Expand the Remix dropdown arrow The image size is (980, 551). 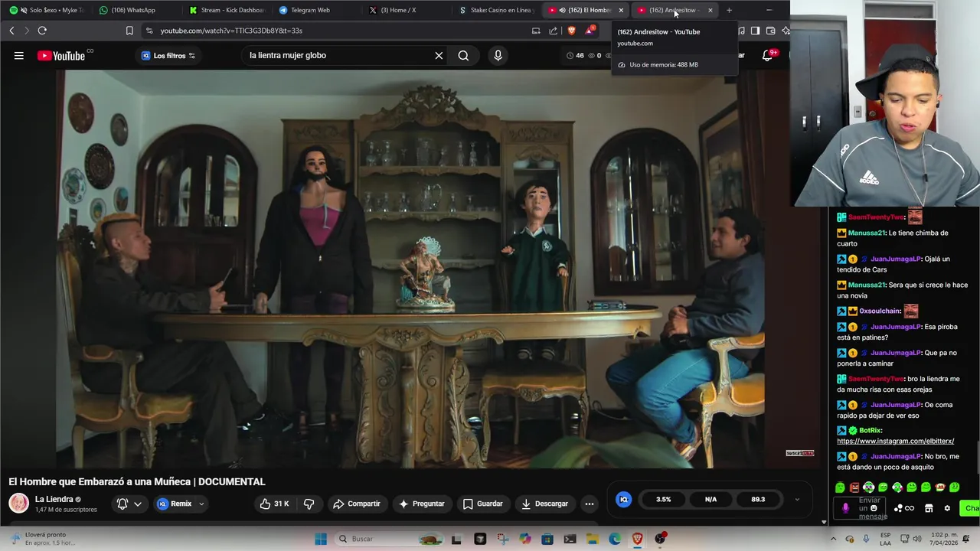point(201,504)
